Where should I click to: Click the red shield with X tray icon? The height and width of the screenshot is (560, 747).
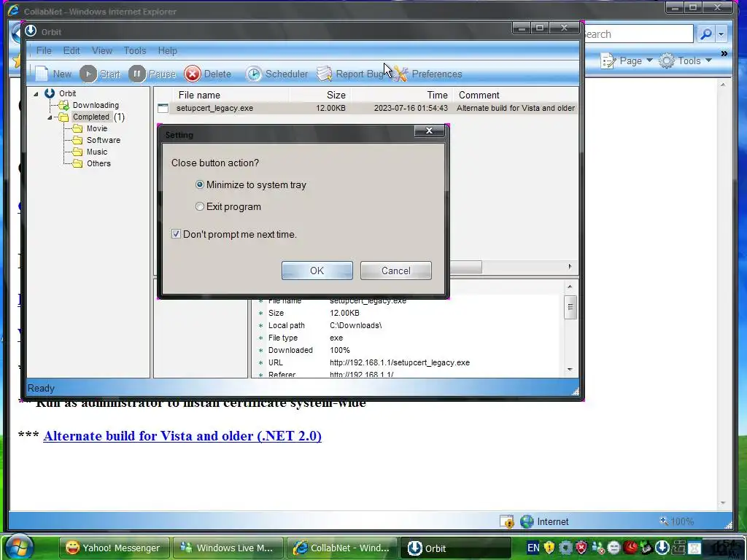coord(581,548)
